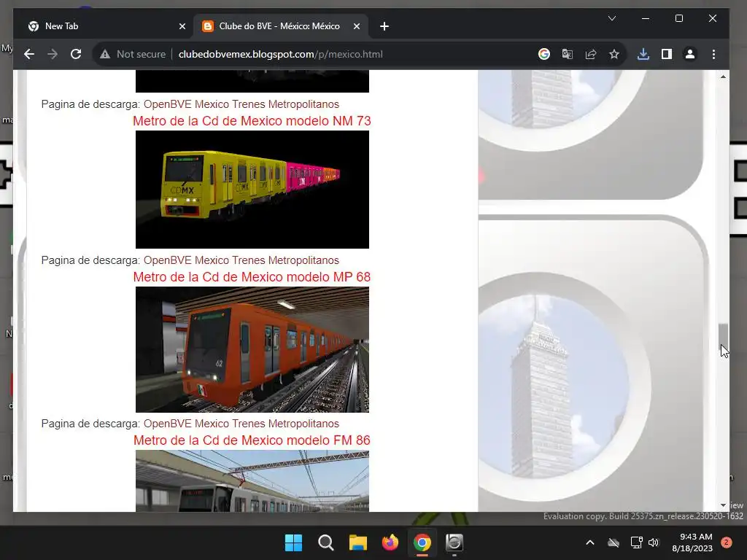Viewport: 747px width, 560px height.
Task: Open the Chrome downloads icon
Action: pos(643,54)
